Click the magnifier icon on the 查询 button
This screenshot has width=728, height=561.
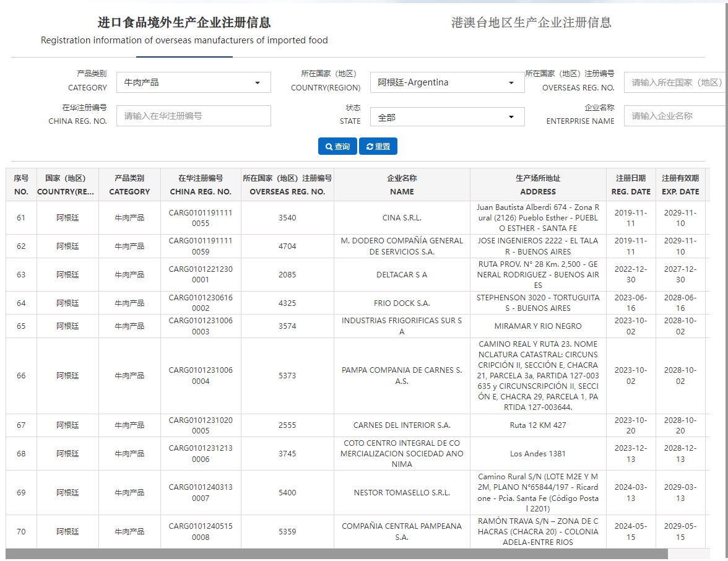click(329, 146)
